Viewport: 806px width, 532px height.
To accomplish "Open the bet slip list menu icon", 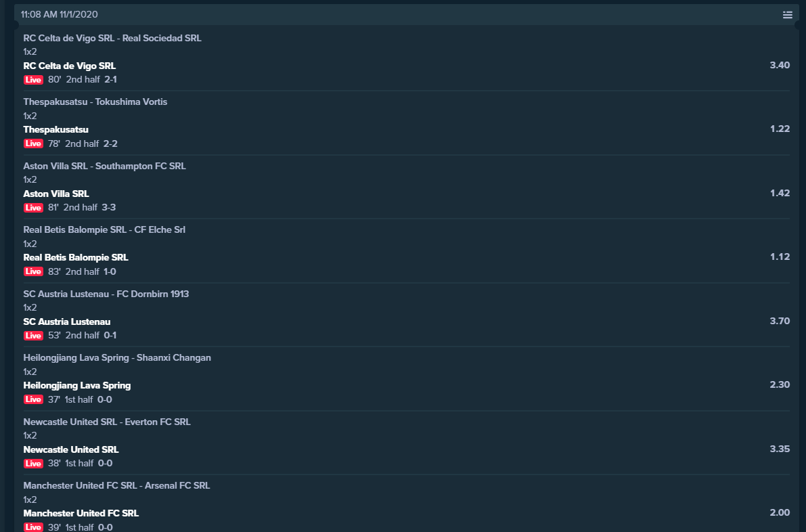I will click(x=787, y=15).
